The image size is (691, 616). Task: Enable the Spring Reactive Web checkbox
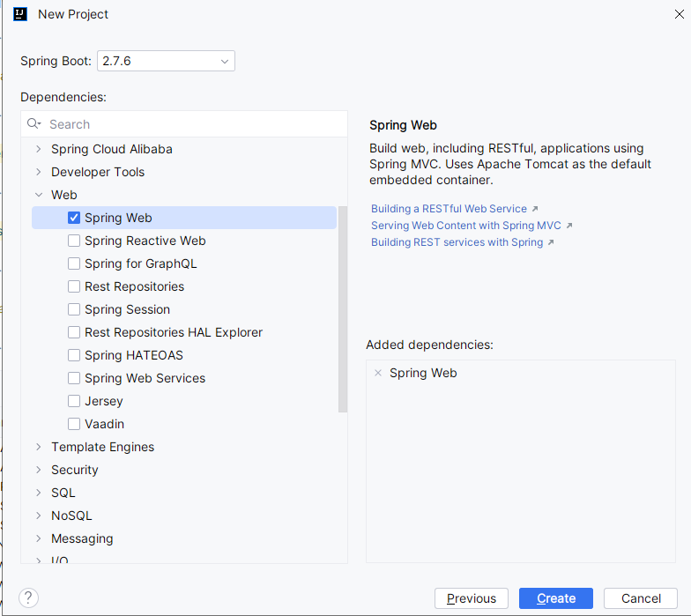[x=74, y=241]
